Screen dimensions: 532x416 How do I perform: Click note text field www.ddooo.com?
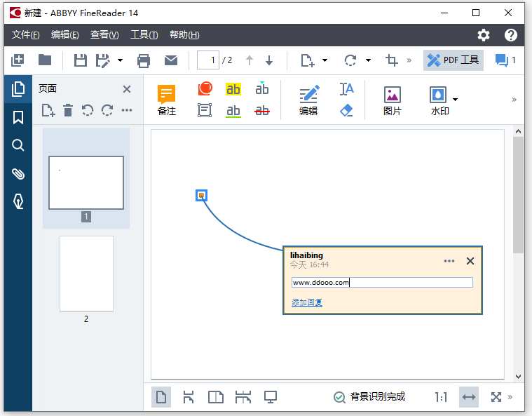tap(382, 282)
